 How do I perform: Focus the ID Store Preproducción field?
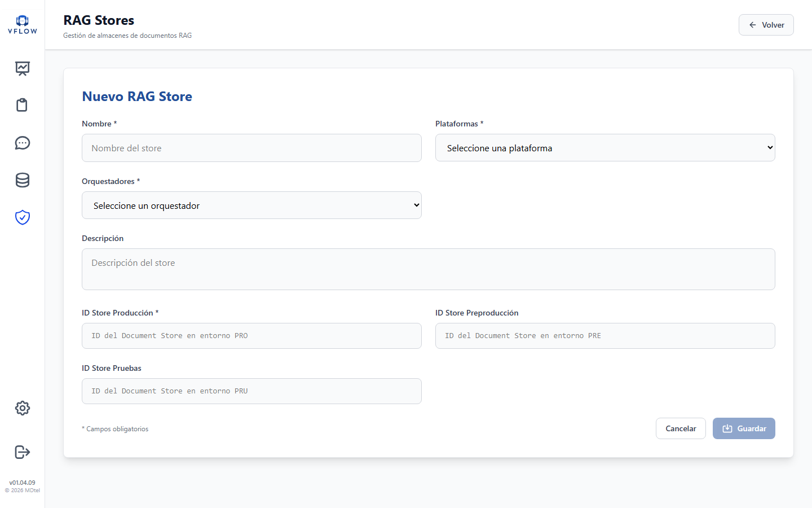pyautogui.click(x=605, y=336)
